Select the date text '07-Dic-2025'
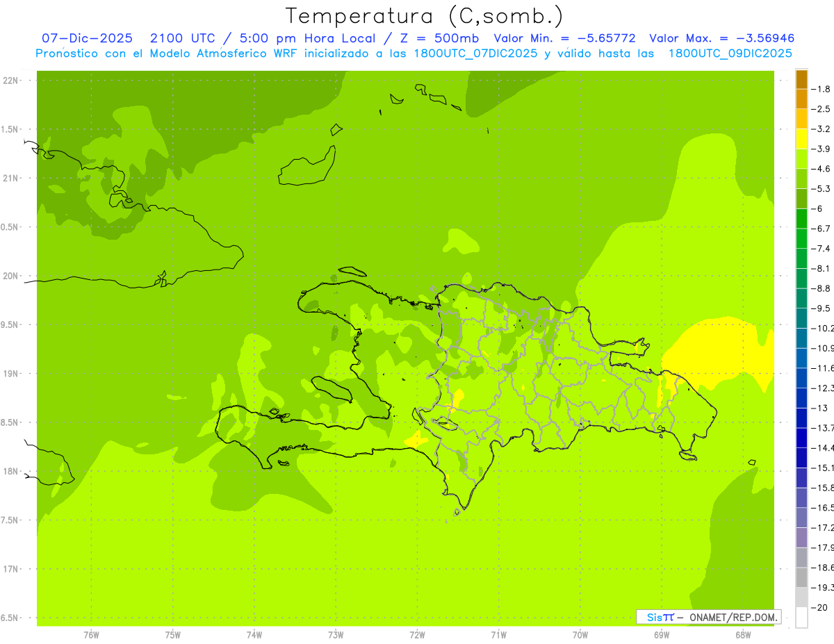Screen dimensions: 834x644 (87, 38)
